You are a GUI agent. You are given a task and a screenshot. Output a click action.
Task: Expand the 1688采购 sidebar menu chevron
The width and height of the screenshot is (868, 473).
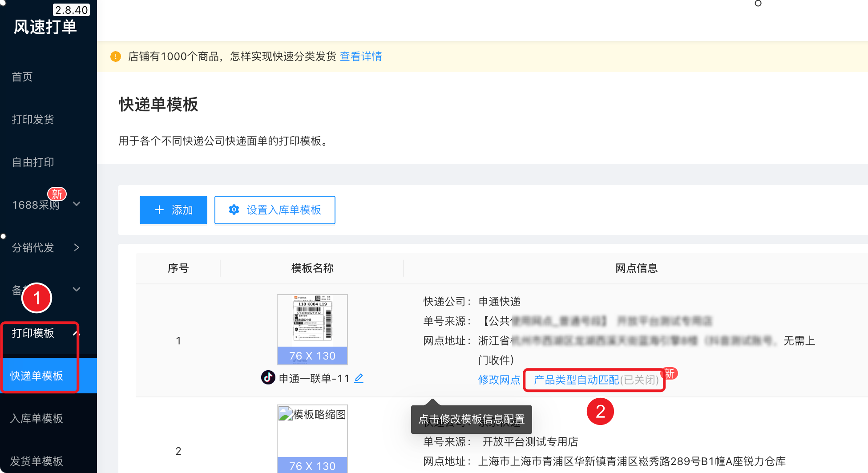(77, 204)
